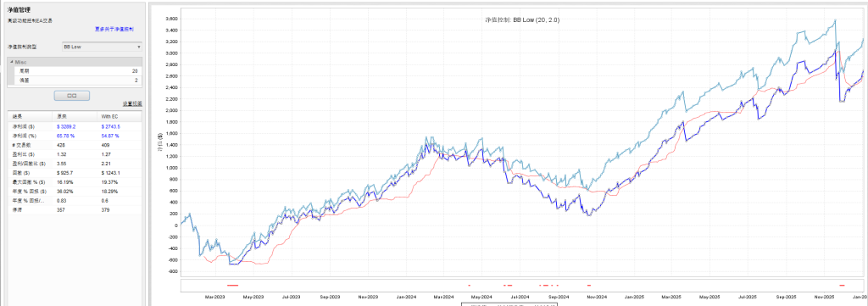Select the 最大回撤 % ($) row
This screenshot has width=868, height=306.
pyautogui.click(x=75, y=181)
